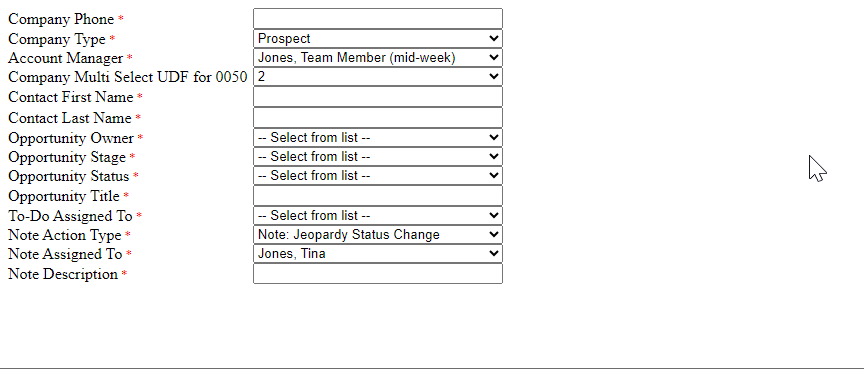Open the To-Do Assigned To dropdown
The height and width of the screenshot is (369, 864).
click(378, 215)
